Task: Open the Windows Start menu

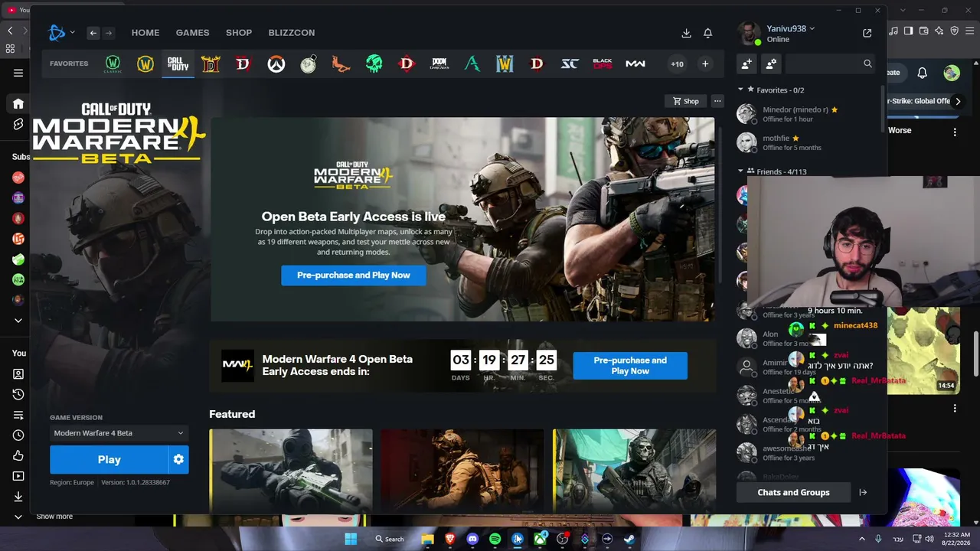Action: point(351,539)
